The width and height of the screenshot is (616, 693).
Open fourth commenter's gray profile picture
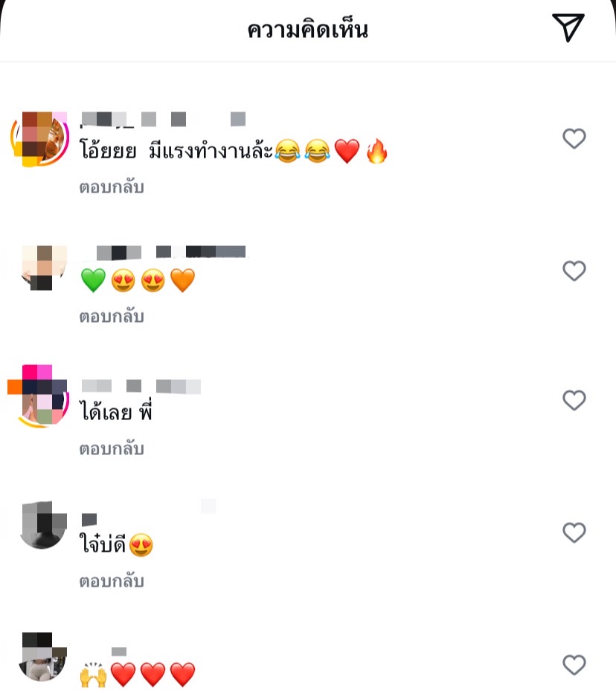(x=43, y=525)
